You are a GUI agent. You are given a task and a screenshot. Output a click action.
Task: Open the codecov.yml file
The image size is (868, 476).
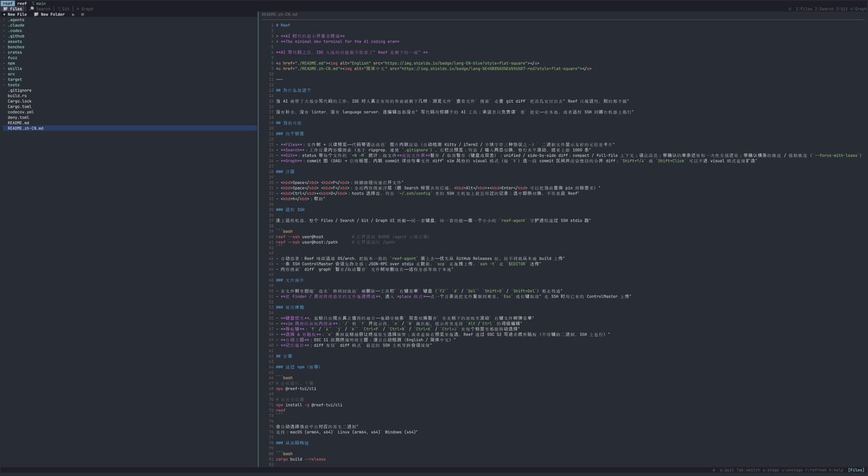(20, 112)
